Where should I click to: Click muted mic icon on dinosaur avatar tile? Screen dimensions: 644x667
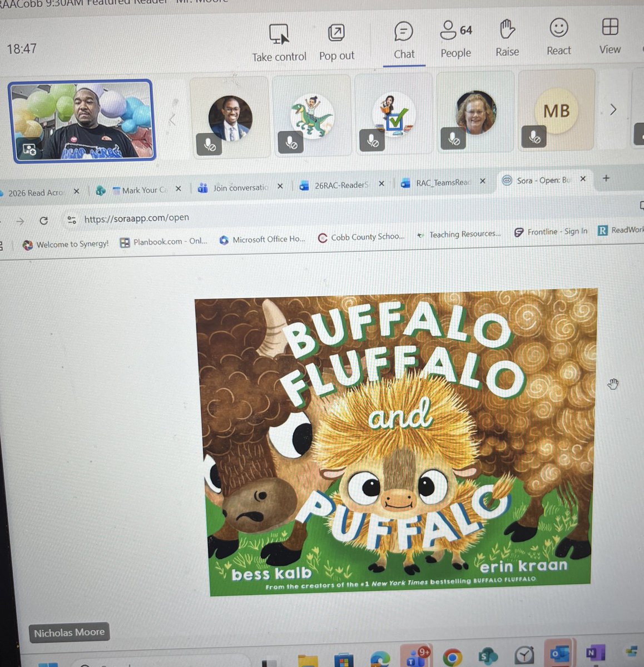(291, 143)
